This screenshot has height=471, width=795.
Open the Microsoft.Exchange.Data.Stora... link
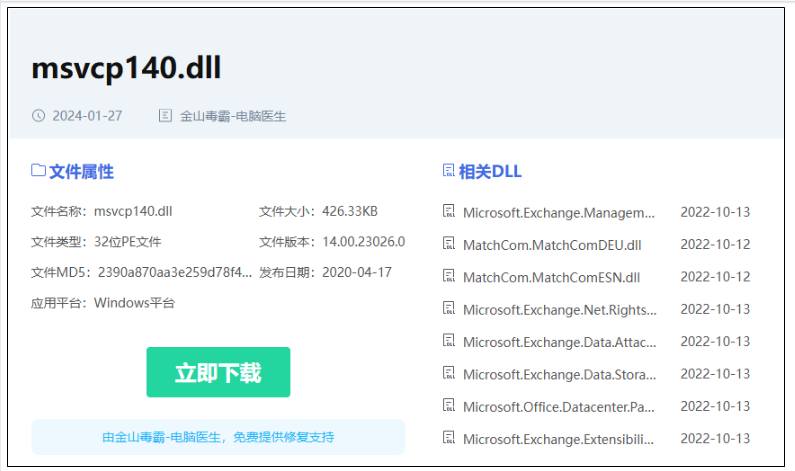tap(559, 375)
